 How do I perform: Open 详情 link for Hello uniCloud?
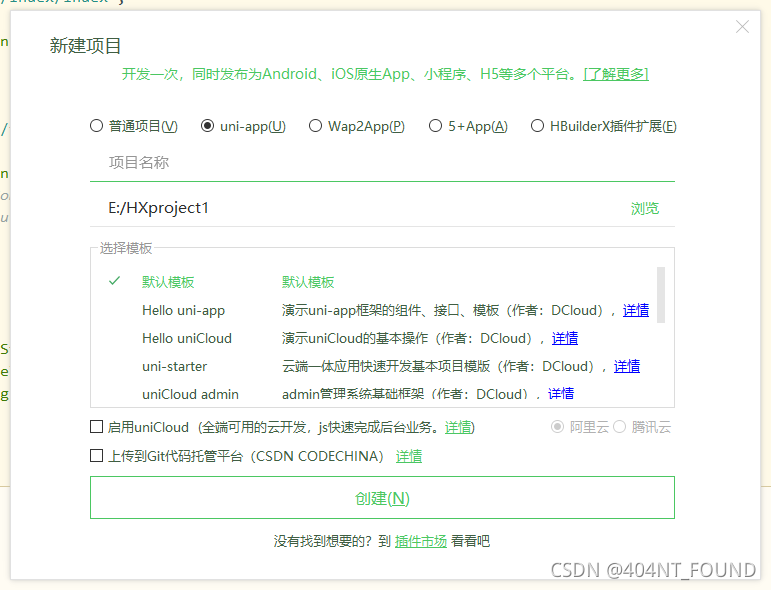coord(564,338)
